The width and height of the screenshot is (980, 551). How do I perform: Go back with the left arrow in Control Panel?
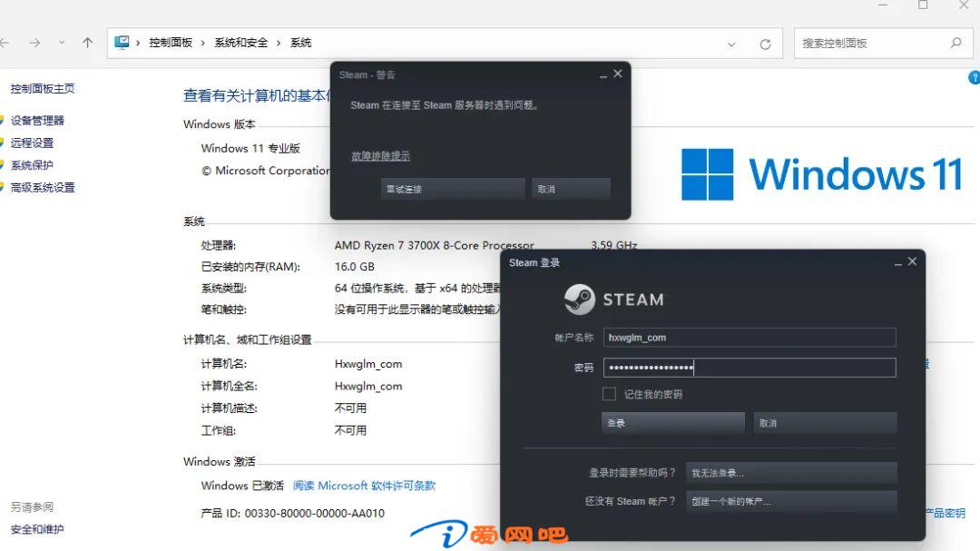click(x=5, y=43)
